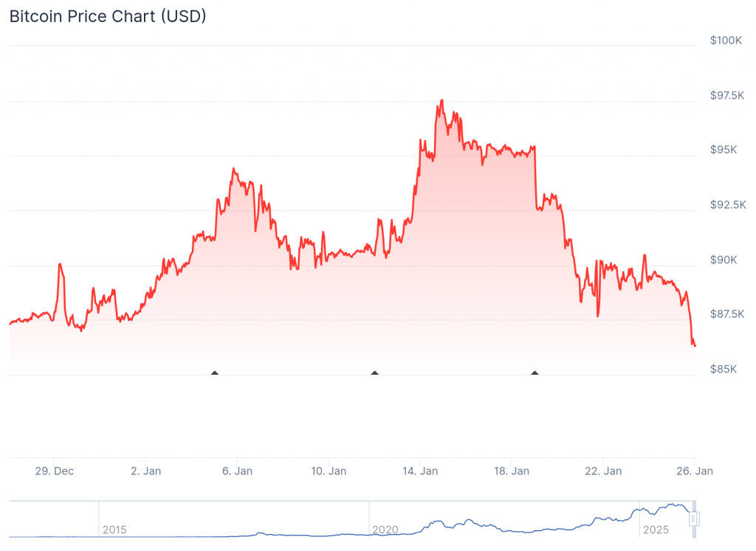Click the final endpoint of the red price line
The image size is (756, 551).
[695, 345]
